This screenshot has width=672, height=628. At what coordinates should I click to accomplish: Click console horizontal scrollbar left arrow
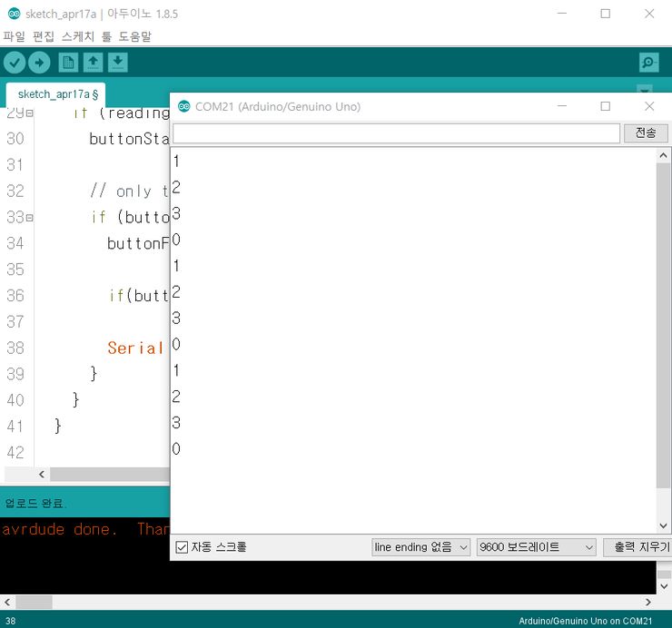point(7,603)
